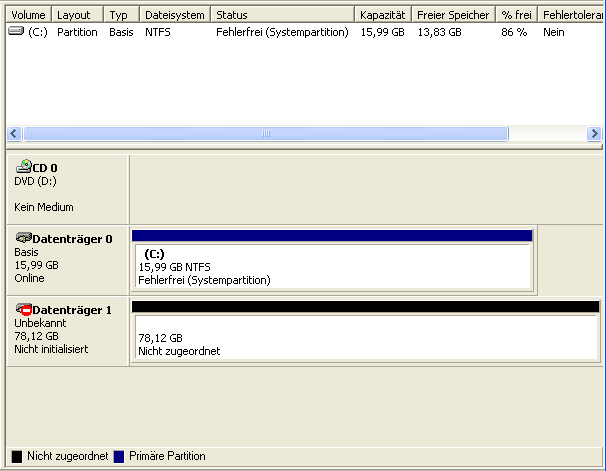Sort by Typ column header

(121, 15)
